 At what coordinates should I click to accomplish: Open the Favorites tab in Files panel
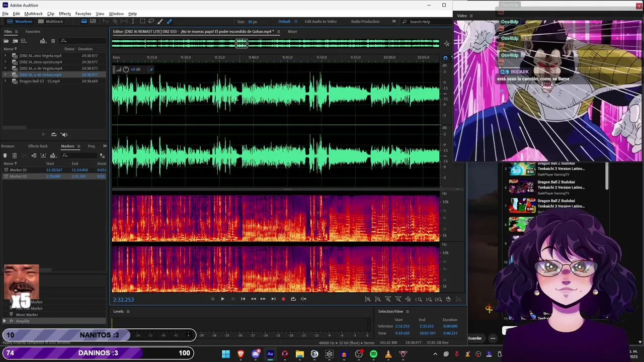click(x=33, y=32)
